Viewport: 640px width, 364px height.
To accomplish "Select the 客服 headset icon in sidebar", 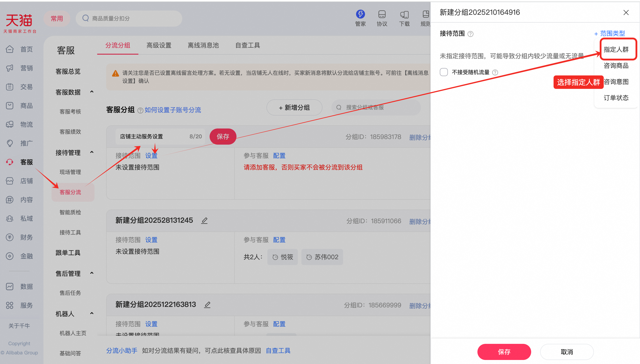I will pyautogui.click(x=9, y=162).
